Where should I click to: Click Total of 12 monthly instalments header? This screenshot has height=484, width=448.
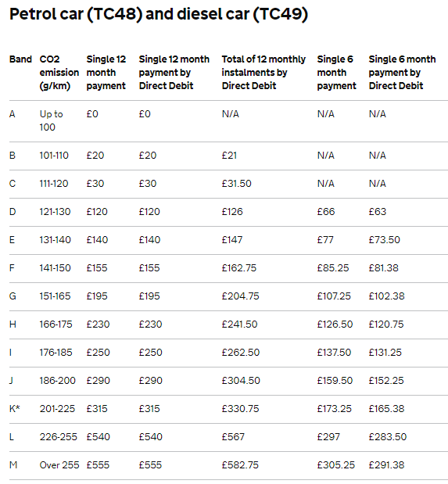(x=263, y=72)
